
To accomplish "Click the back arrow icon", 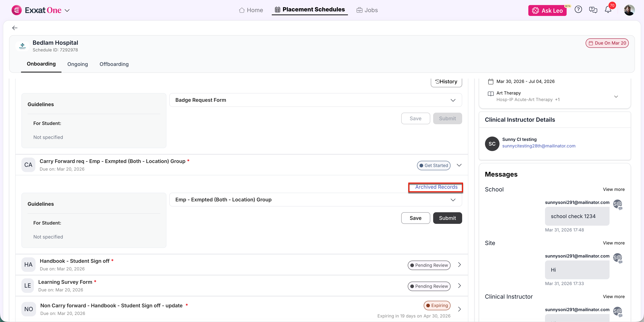I will point(15,28).
